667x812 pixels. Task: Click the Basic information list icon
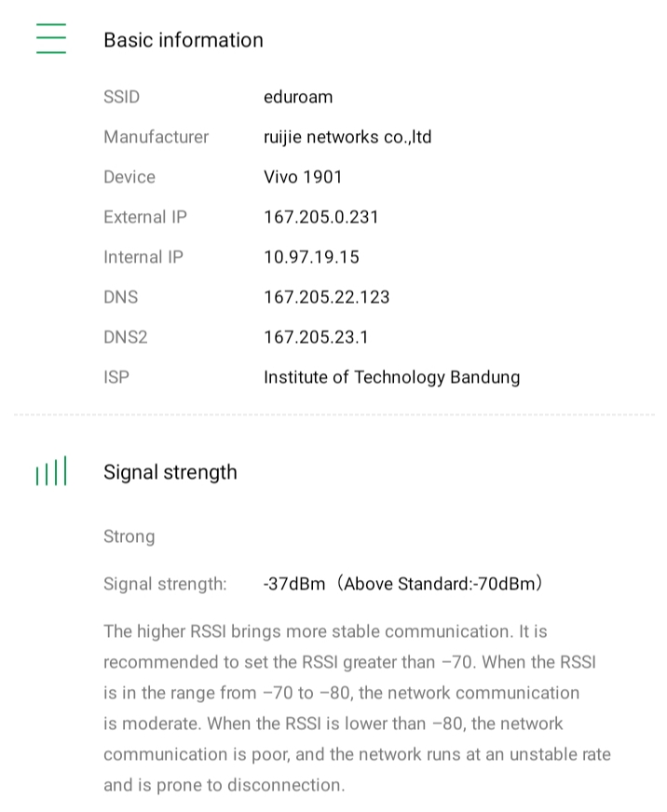point(51,39)
